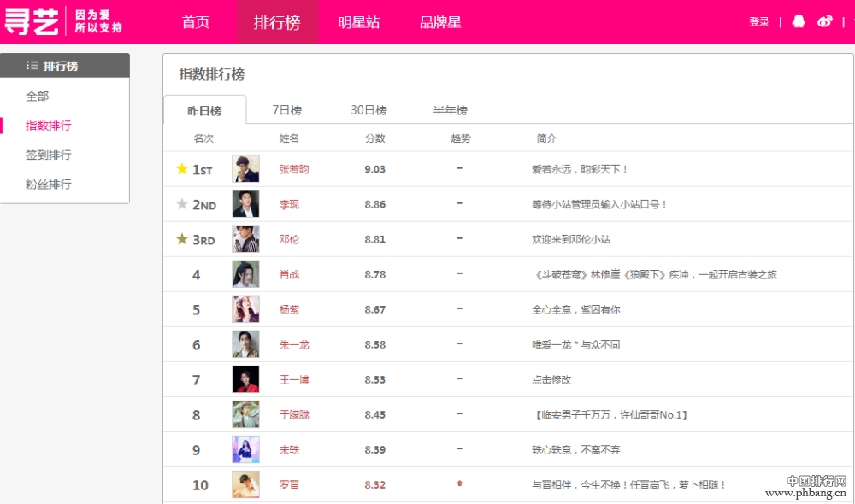This screenshot has width=855, height=504.
Task: Click the 登录 login link
Action: (758, 21)
